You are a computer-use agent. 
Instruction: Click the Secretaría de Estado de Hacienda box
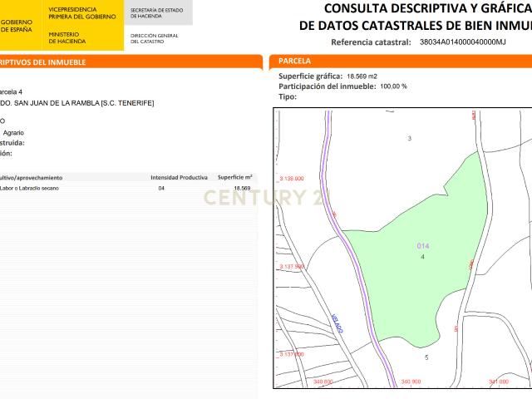(157, 12)
